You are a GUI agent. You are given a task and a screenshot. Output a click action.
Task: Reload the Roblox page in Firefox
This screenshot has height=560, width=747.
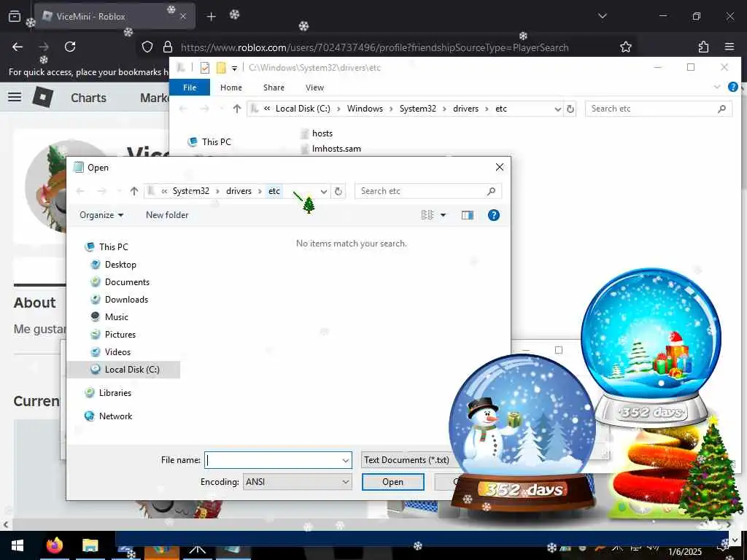pyautogui.click(x=70, y=47)
